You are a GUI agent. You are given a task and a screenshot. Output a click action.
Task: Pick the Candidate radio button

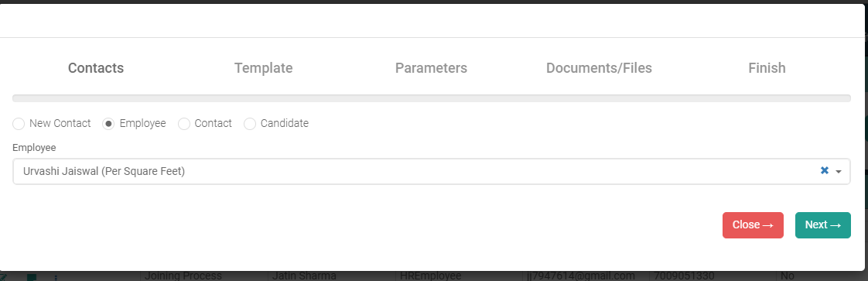(250, 124)
